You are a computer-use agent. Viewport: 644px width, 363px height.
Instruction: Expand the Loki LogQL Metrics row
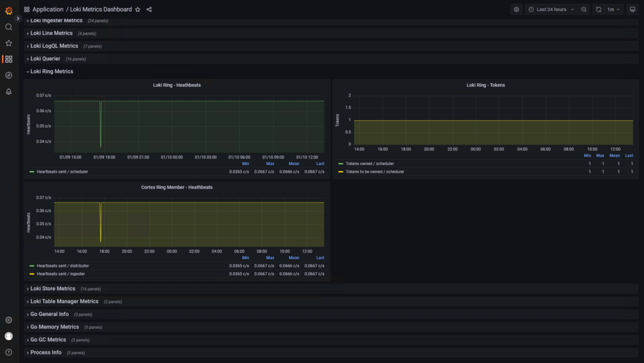[x=54, y=46]
